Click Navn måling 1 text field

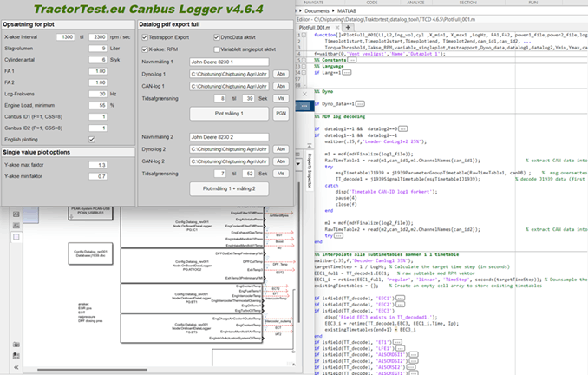229,62
